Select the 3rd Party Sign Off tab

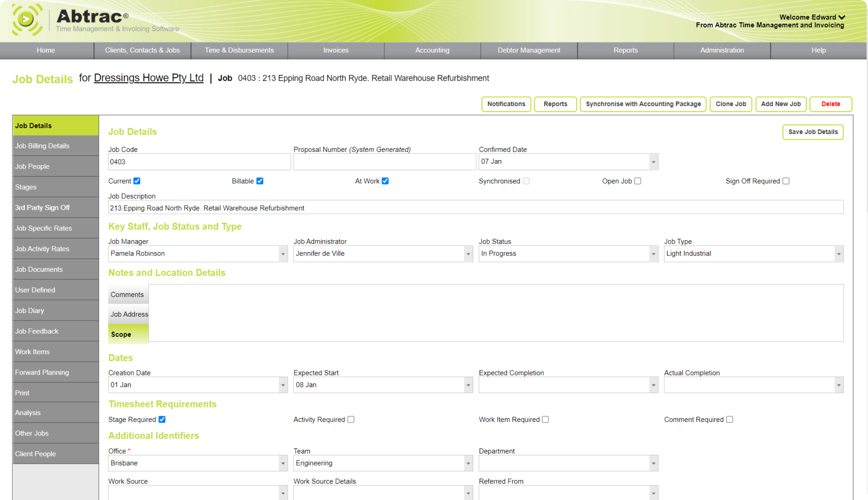tap(56, 208)
